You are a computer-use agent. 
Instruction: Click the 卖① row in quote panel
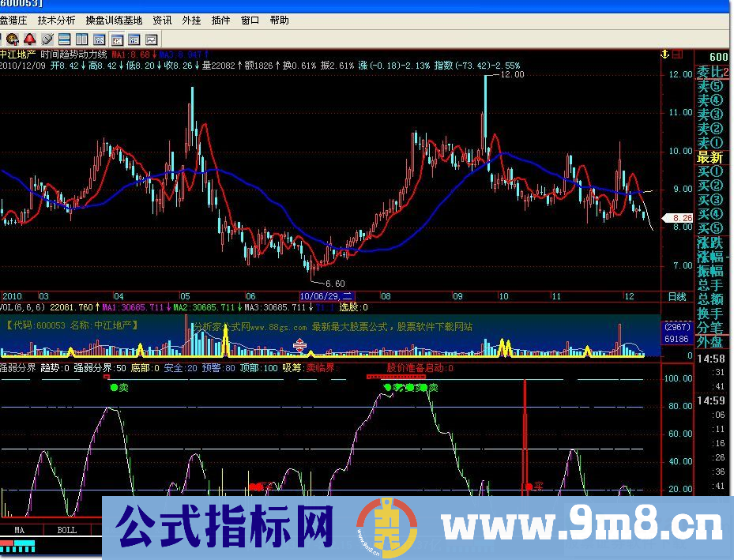coord(710,143)
